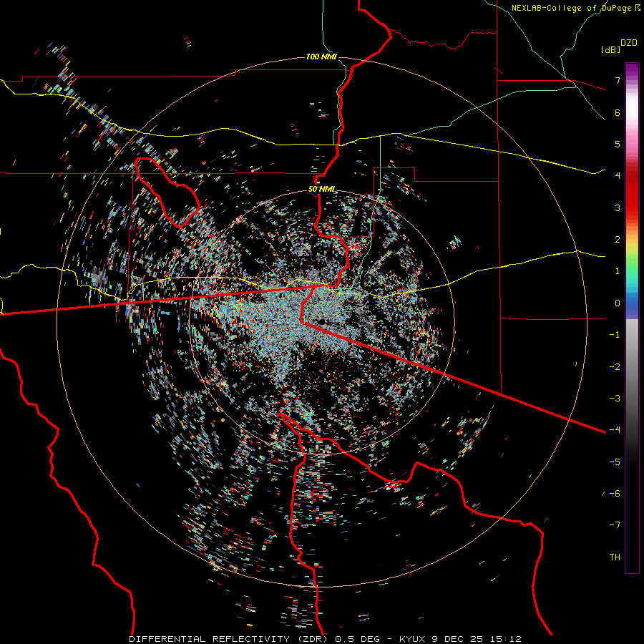
Task: Click the -7 value on color scale
Action: coord(615,525)
